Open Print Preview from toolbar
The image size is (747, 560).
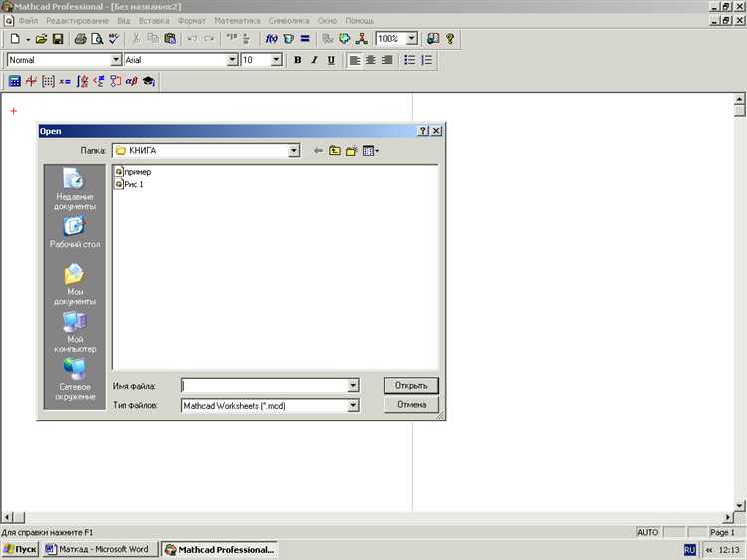coord(97,39)
